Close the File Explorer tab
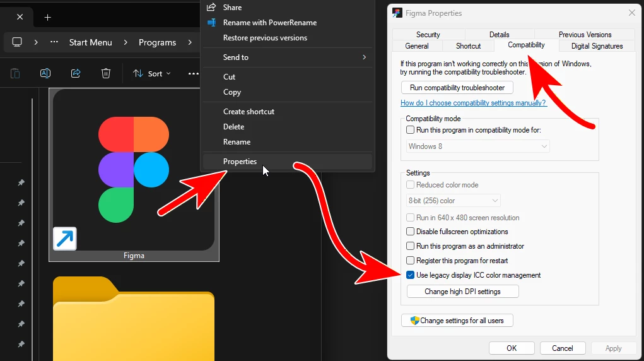 pyautogui.click(x=20, y=17)
